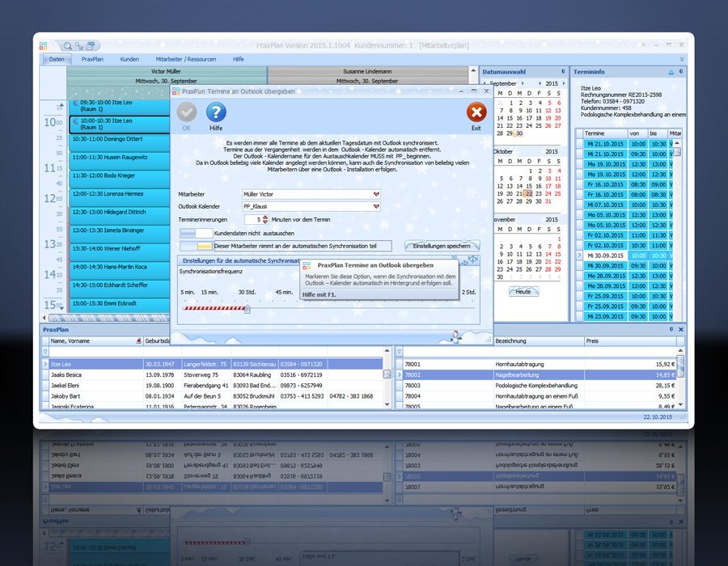The image size is (728, 566).
Task: Toggle automatic synchronisation participation switch
Action: pos(196,246)
